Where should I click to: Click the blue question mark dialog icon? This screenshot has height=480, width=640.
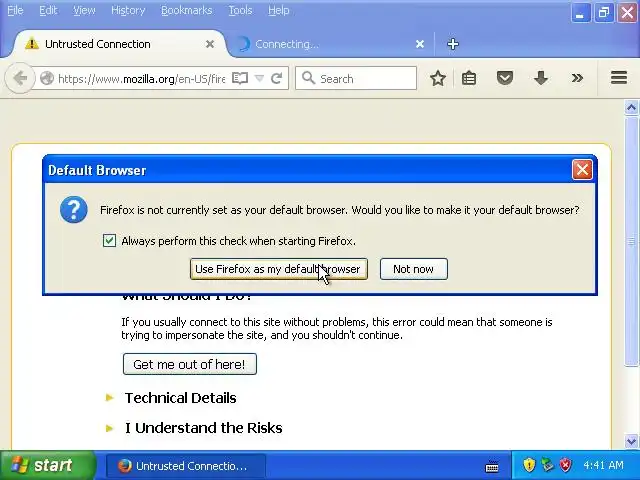[x=73, y=209]
